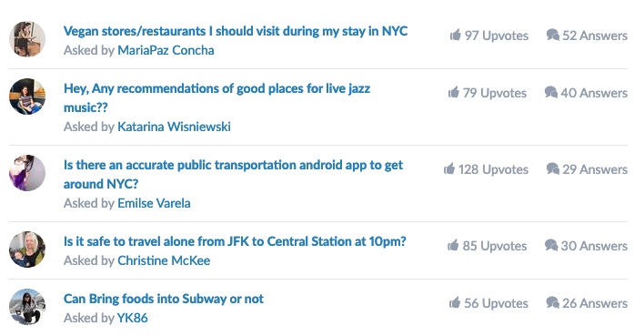Click speech bubble icon beside 52 Answers
This screenshot has height=336, width=644.
click(x=553, y=35)
